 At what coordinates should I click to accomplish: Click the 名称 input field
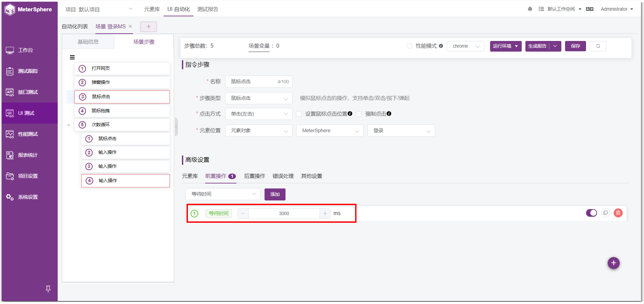point(259,82)
